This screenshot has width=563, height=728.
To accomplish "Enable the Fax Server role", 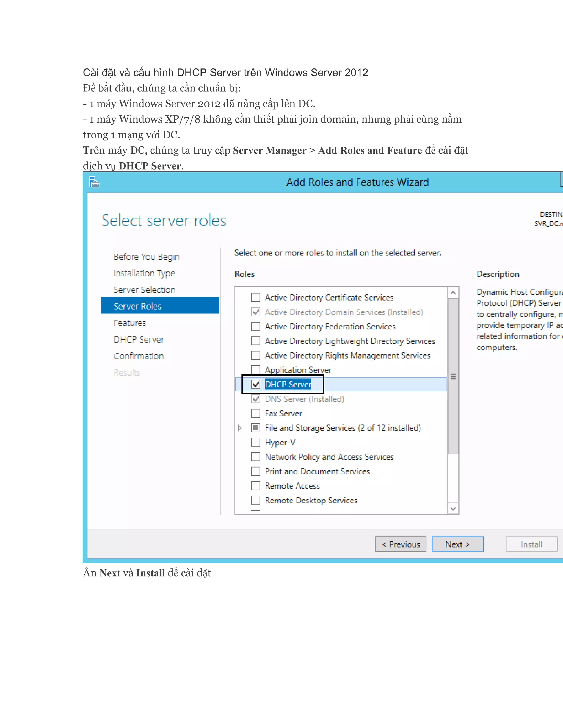I will point(255,413).
